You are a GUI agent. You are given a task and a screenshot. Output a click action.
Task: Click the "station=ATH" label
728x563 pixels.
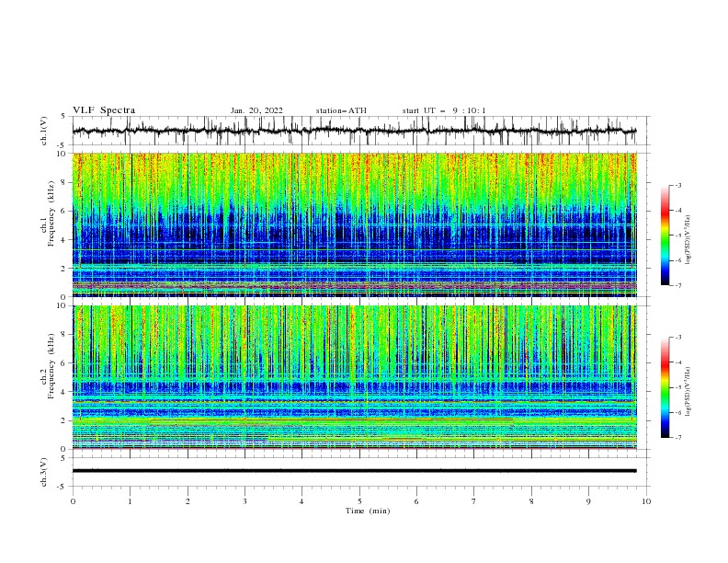[341, 110]
